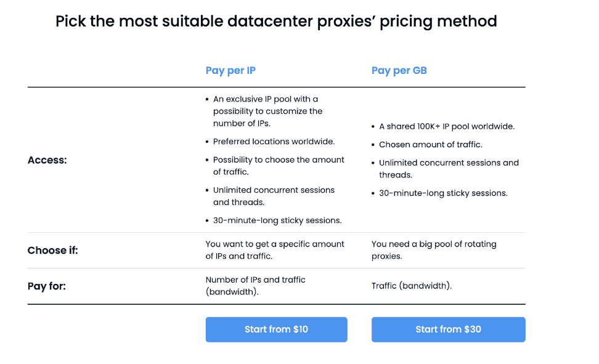Click shared 100K+ IP pool bullet

pyautogui.click(x=446, y=126)
